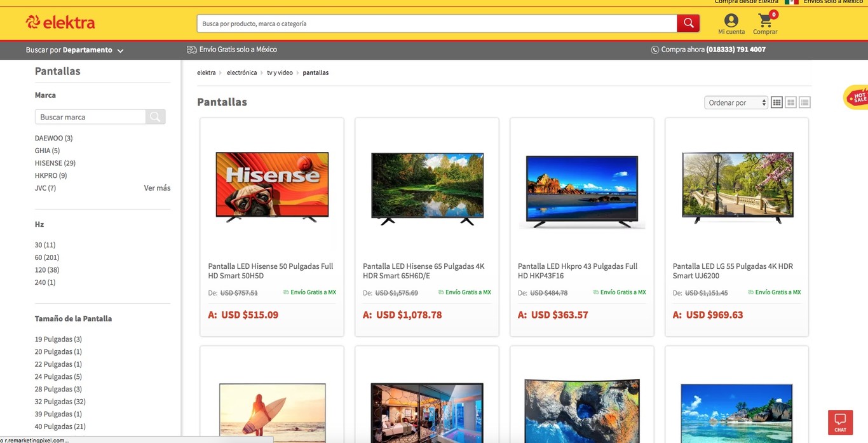Screen dimensions: 868x443
Task: Click the Hot Sale badge
Action: coord(858,97)
